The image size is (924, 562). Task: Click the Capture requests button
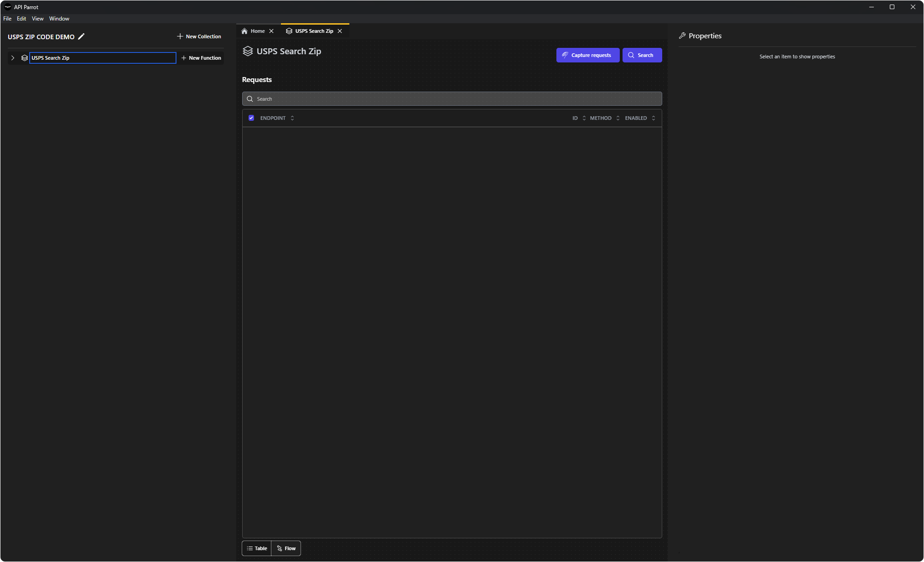(x=587, y=55)
